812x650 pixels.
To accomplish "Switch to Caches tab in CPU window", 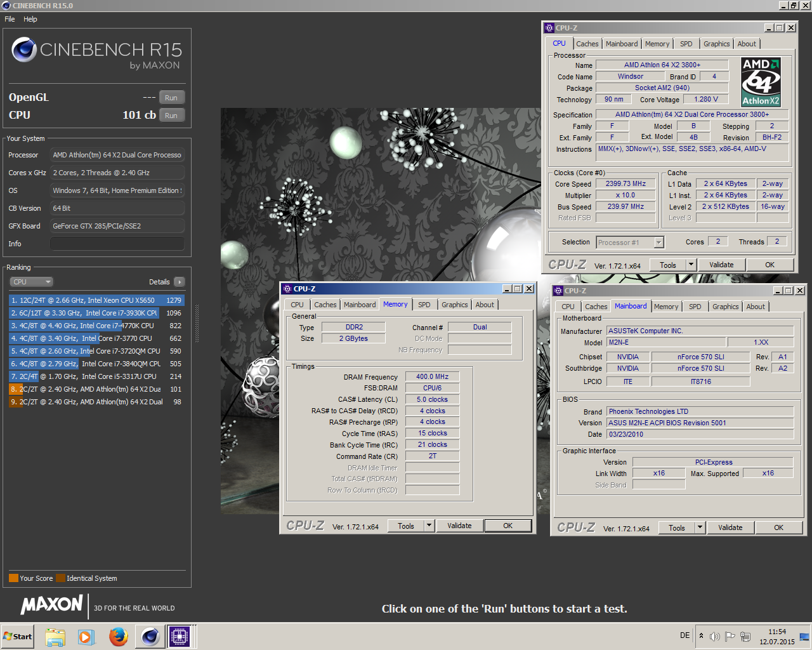I will [x=587, y=44].
